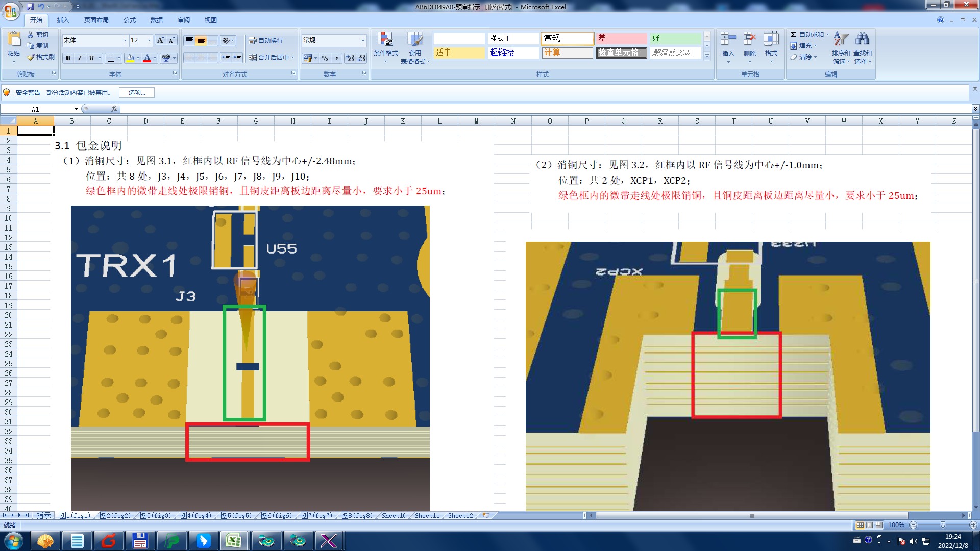This screenshot has height=551, width=980.
Task: Click the Copy (复制) button
Action: pyautogui.click(x=38, y=46)
